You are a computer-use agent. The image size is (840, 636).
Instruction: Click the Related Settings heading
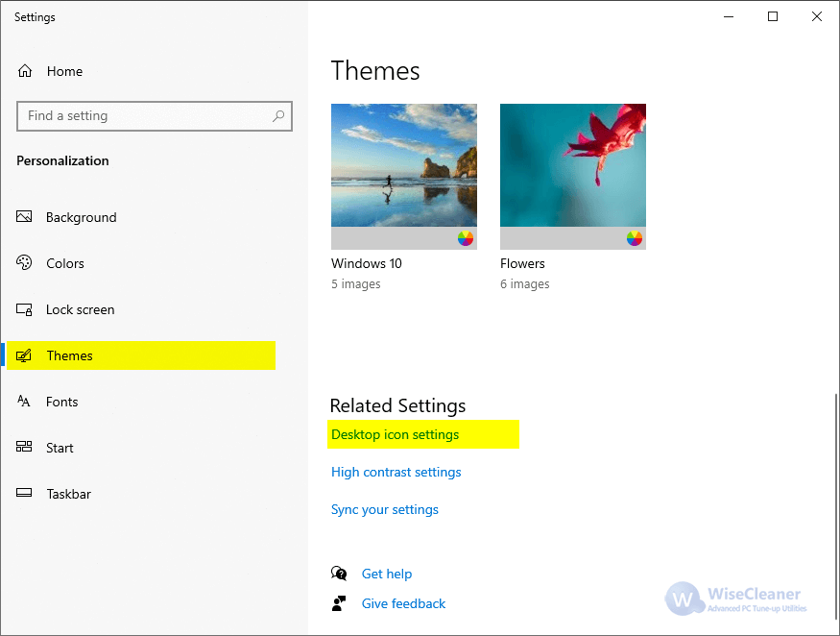[397, 406]
